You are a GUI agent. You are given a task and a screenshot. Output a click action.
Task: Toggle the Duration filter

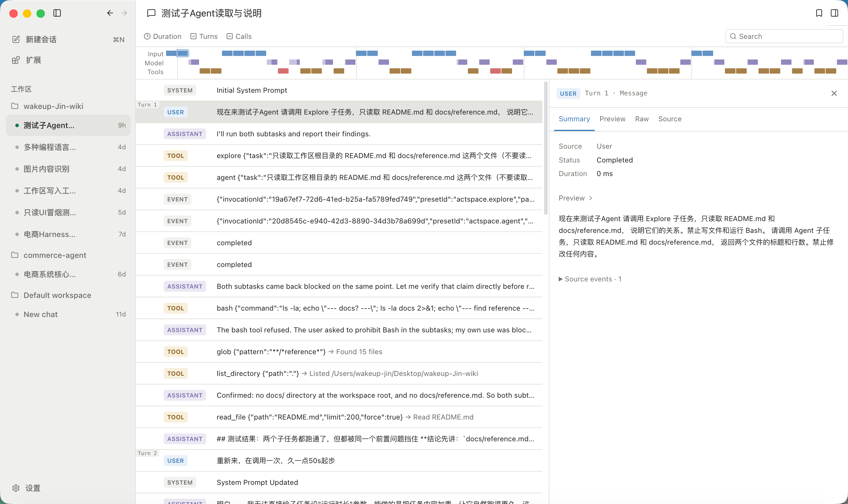click(x=162, y=36)
